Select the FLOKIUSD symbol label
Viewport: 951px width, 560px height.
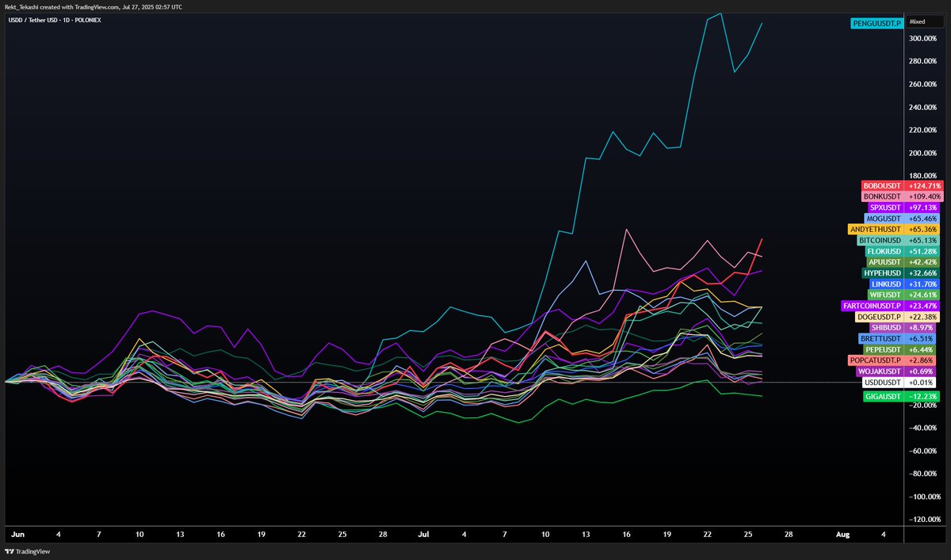click(x=884, y=251)
